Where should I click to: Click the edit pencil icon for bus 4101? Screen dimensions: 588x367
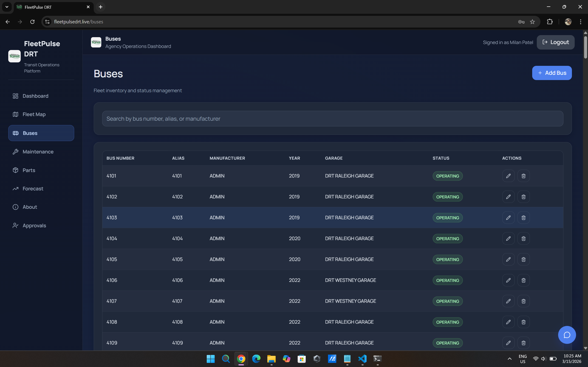point(508,176)
